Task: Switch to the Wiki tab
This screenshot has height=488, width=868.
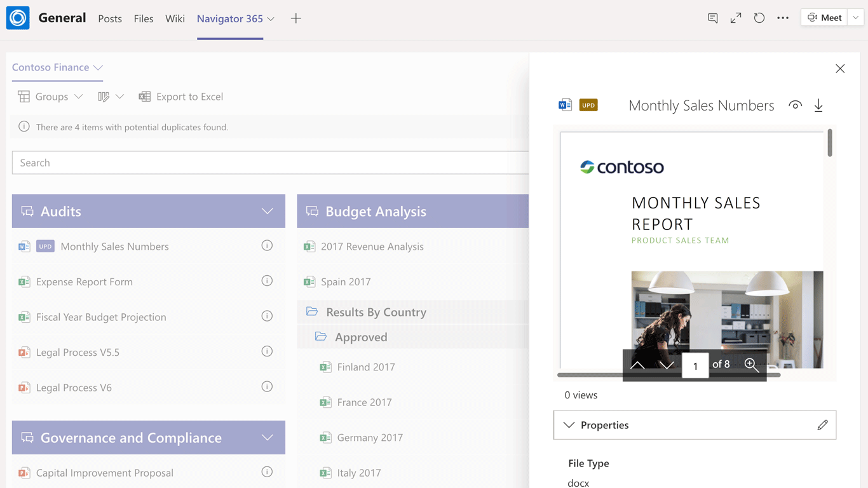Action: tap(175, 18)
